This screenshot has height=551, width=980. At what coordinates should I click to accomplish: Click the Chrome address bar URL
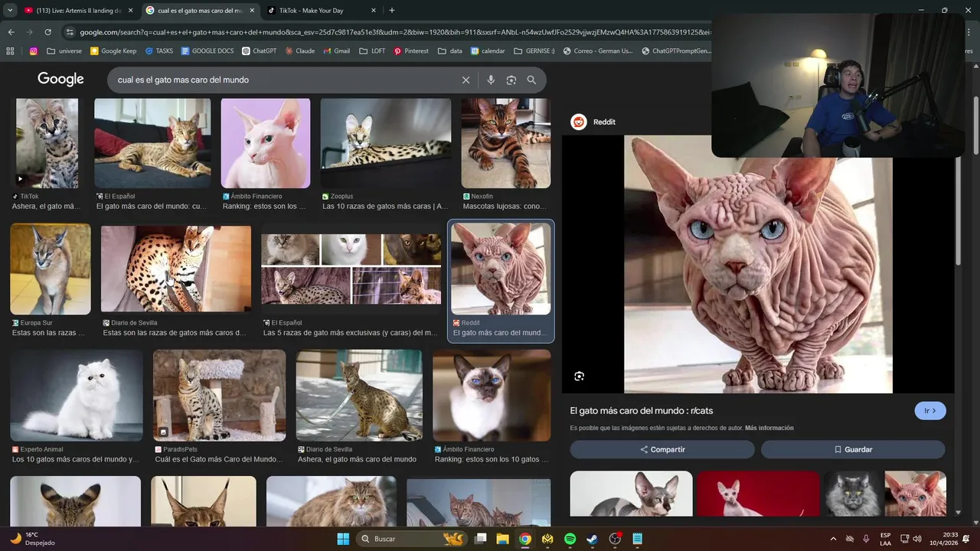[x=394, y=32]
